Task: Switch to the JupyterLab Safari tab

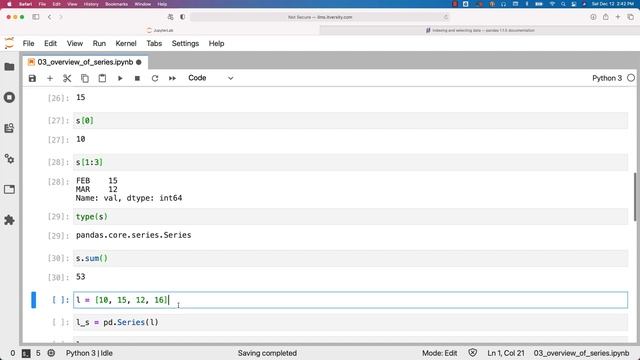Action: pyautogui.click(x=160, y=30)
